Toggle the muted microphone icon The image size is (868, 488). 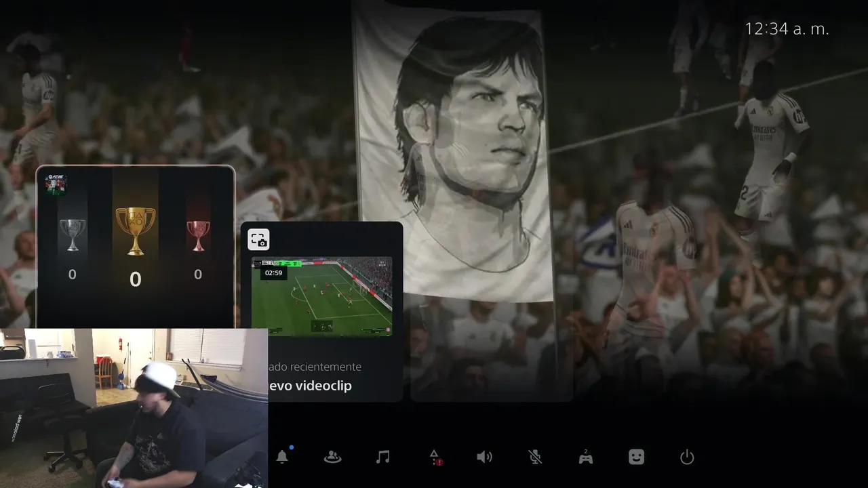point(535,457)
